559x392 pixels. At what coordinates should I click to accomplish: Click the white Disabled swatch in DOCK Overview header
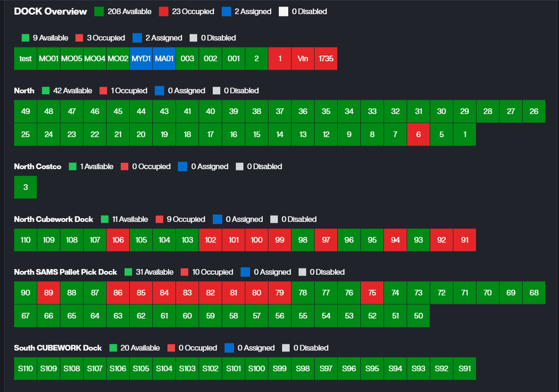[x=283, y=11]
